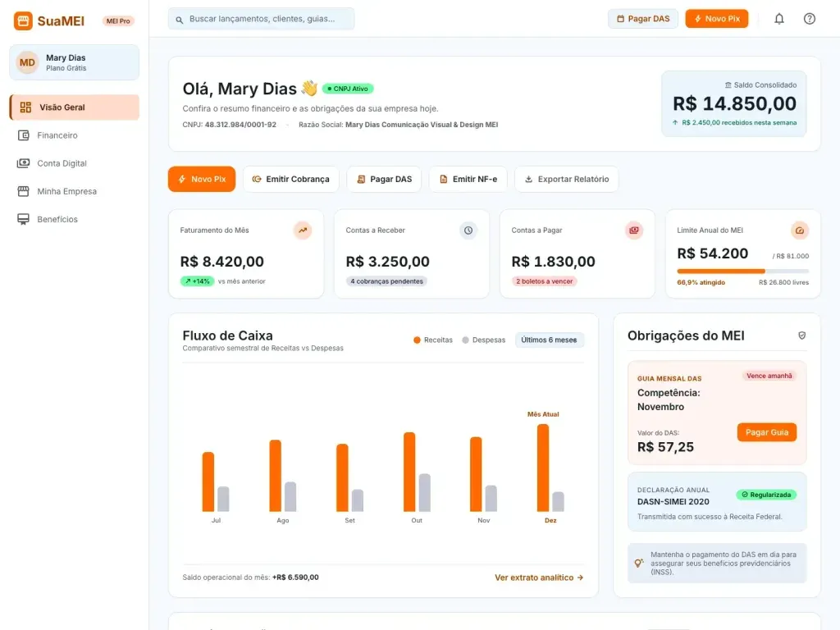Click the lightbulb tip icon
The image size is (840, 630).
pos(638,563)
